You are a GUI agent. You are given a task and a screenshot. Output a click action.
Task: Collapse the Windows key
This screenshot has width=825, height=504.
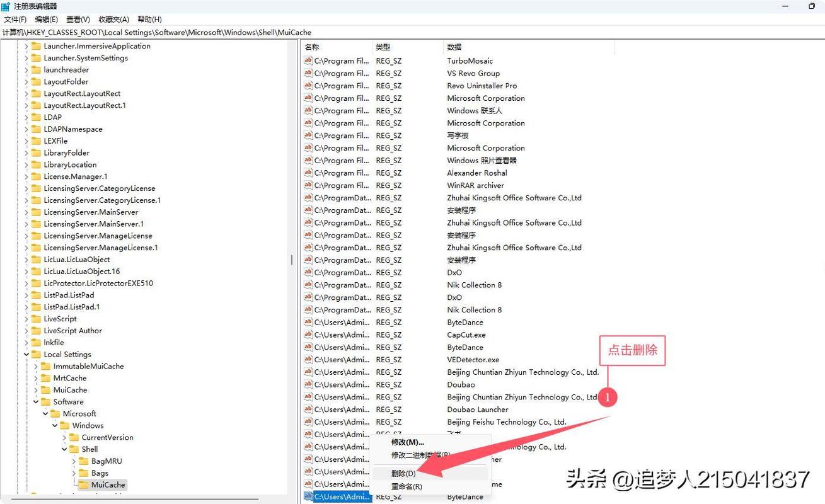click(55, 426)
